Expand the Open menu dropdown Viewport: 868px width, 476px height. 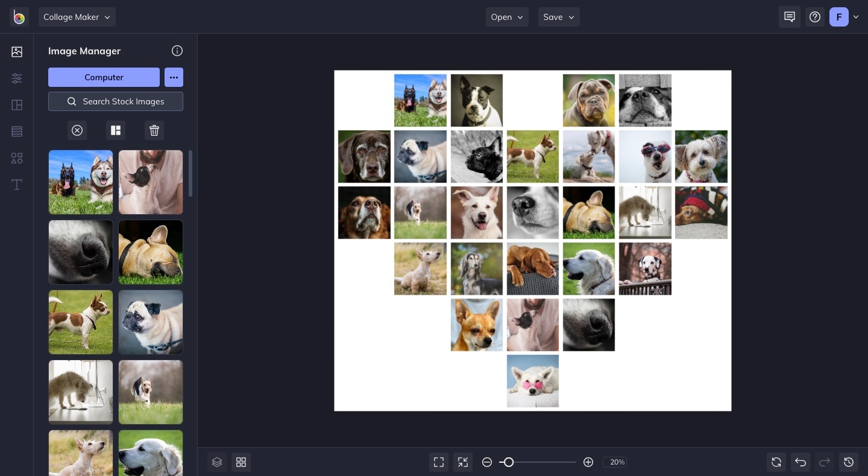tap(507, 17)
